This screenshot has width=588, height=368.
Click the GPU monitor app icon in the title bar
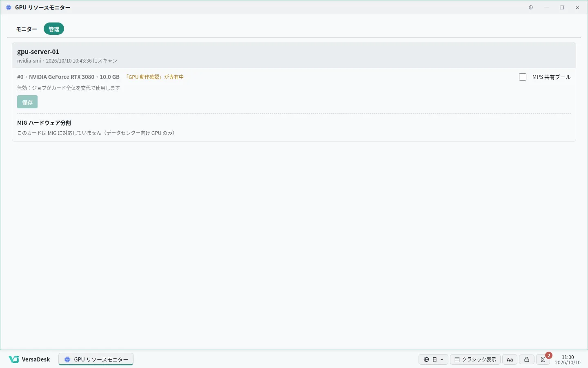(9, 7)
